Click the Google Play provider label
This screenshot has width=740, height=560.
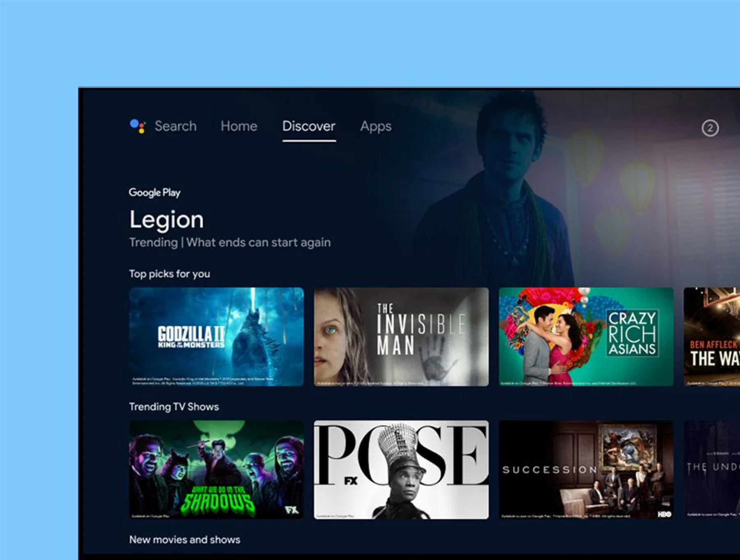pyautogui.click(x=154, y=193)
